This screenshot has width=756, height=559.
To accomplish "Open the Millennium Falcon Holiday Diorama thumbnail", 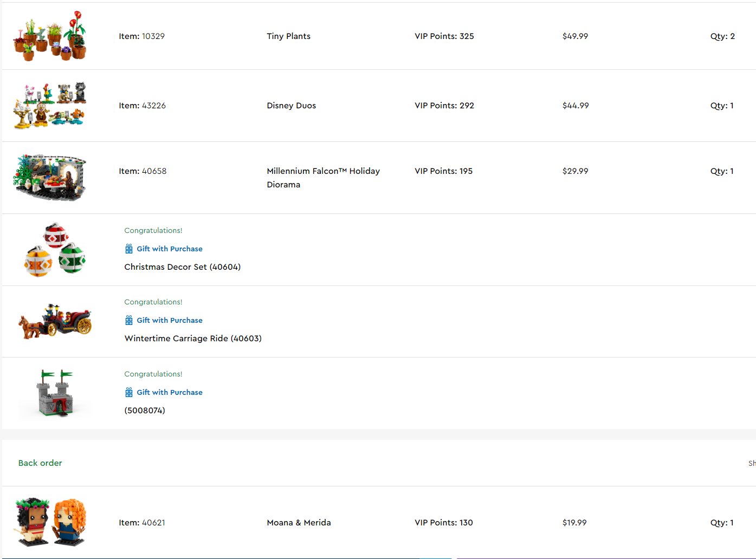I will click(x=50, y=178).
